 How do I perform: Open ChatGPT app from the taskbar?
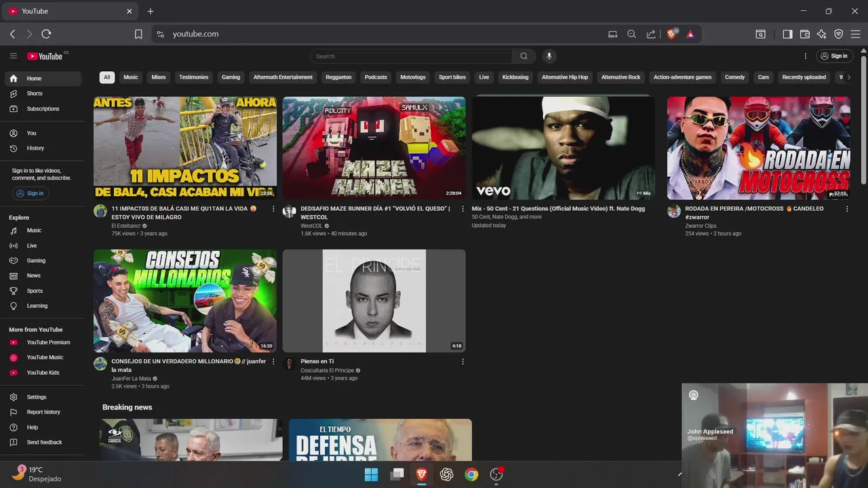point(446,474)
